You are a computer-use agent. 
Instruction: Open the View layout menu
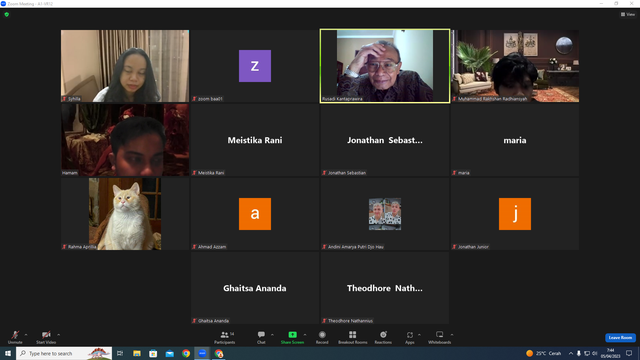click(628, 14)
